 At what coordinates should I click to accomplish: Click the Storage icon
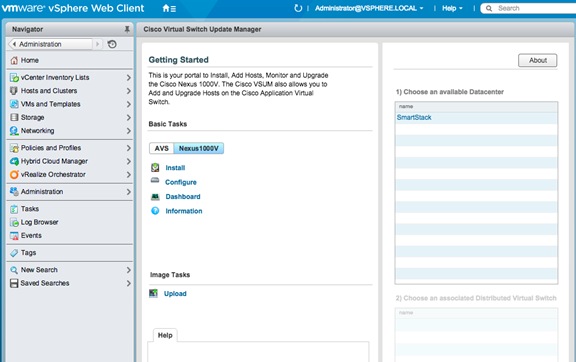click(14, 117)
